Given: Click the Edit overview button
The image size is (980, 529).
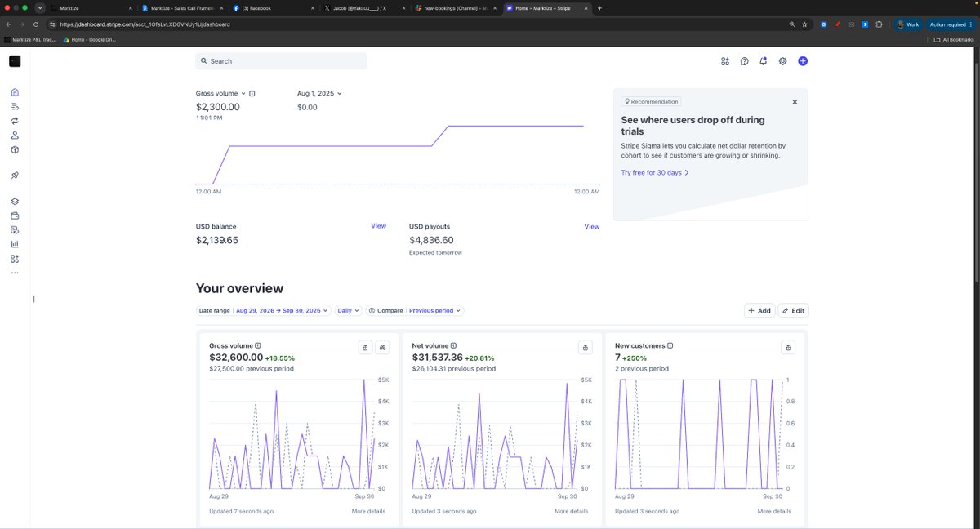Looking at the screenshot, I should 793,311.
